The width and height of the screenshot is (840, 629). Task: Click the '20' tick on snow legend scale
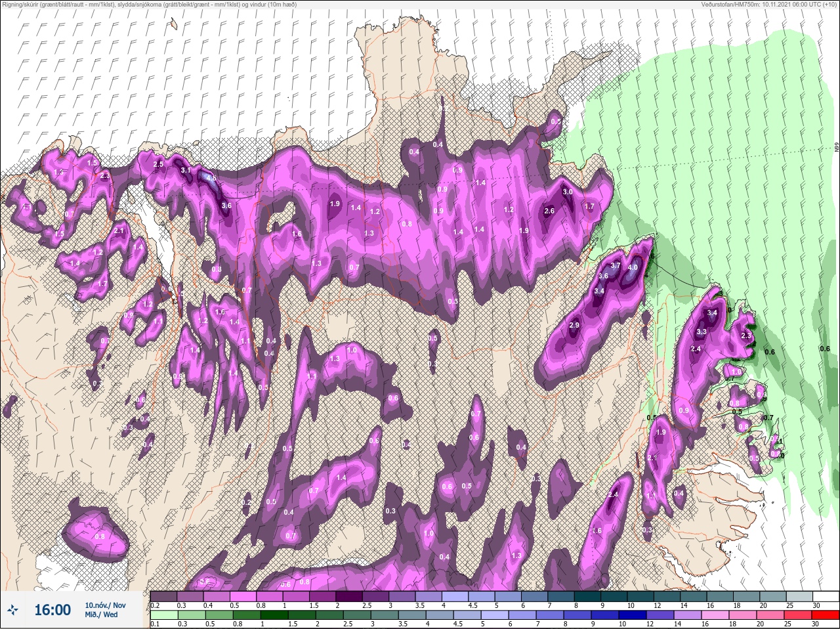[762, 605]
